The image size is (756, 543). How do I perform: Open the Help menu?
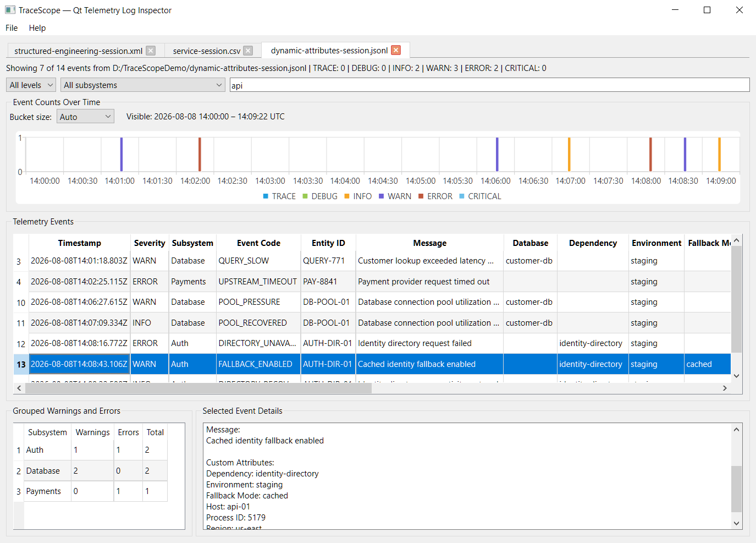37,28
